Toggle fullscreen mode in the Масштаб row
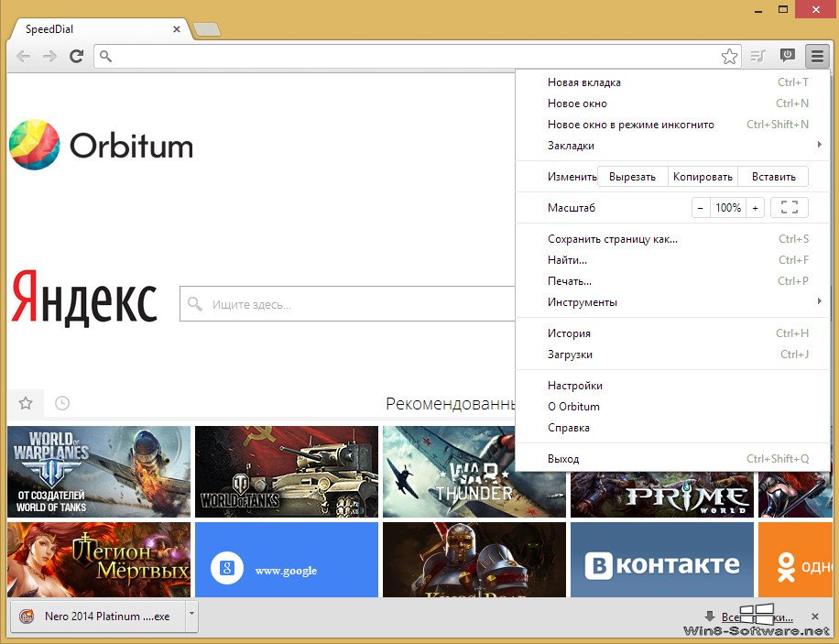The image size is (839, 644). click(x=790, y=207)
